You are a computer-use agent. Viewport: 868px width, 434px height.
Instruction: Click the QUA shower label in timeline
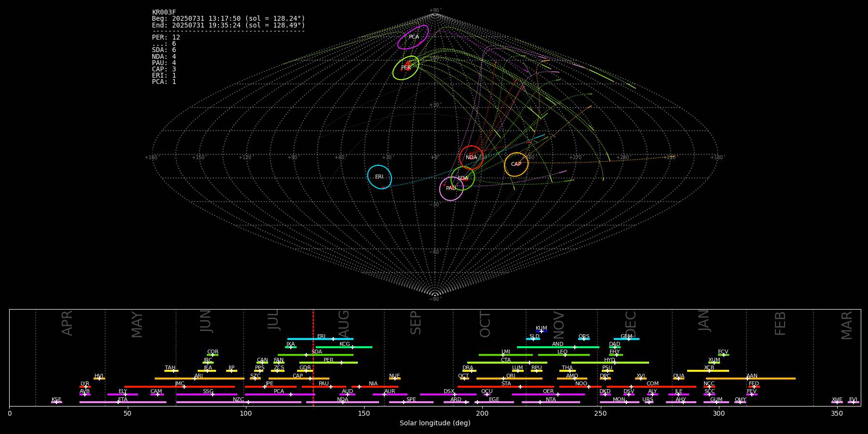pos(679,376)
